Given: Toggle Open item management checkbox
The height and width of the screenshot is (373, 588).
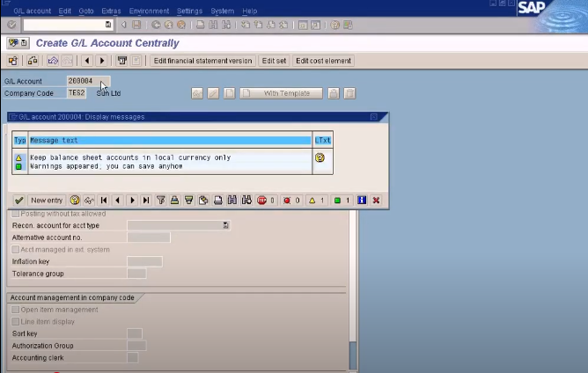Looking at the screenshot, I should click(15, 310).
